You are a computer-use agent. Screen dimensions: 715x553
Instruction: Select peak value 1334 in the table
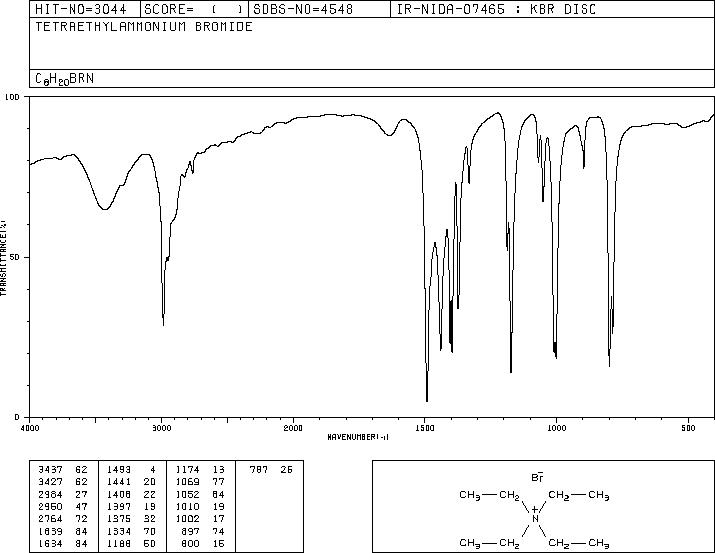coord(119,532)
